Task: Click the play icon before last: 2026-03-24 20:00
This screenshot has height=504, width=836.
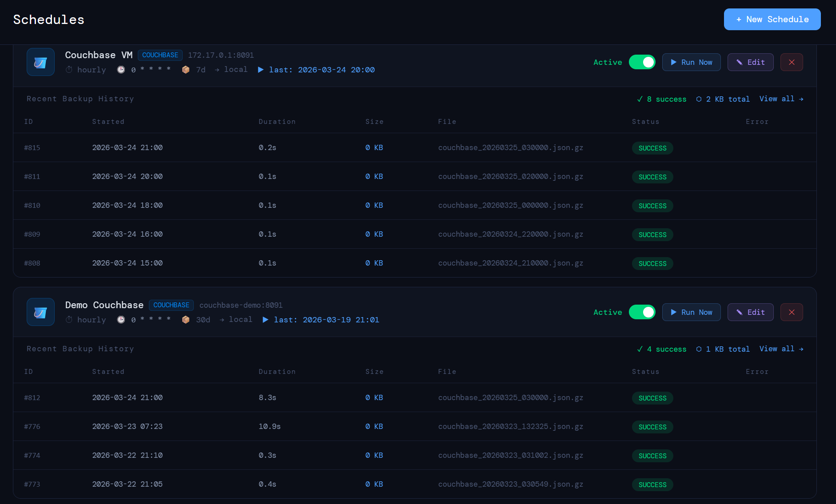Action: [261, 70]
